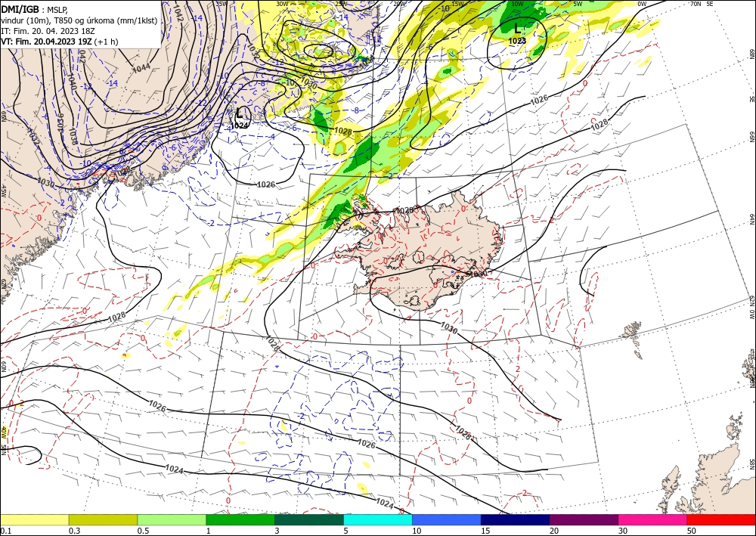Select the "1023" pressure center value

pyautogui.click(x=517, y=41)
